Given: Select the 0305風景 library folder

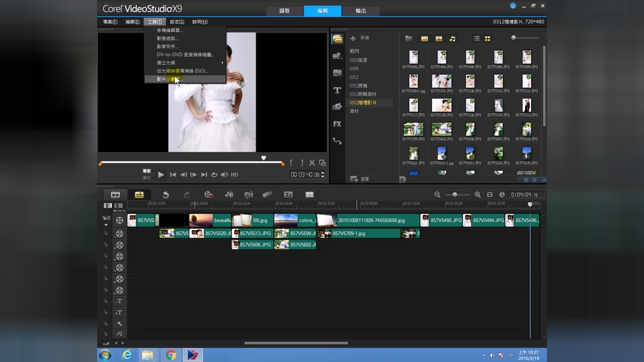Looking at the screenshot, I should (x=359, y=60).
